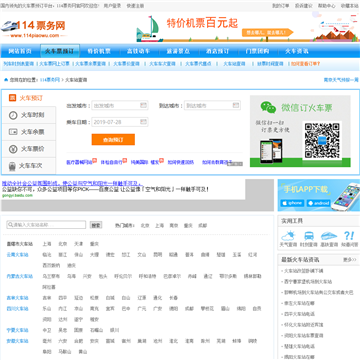Click the 搜索 station search button
This screenshot has height=360, width=360.
pos(96,225)
